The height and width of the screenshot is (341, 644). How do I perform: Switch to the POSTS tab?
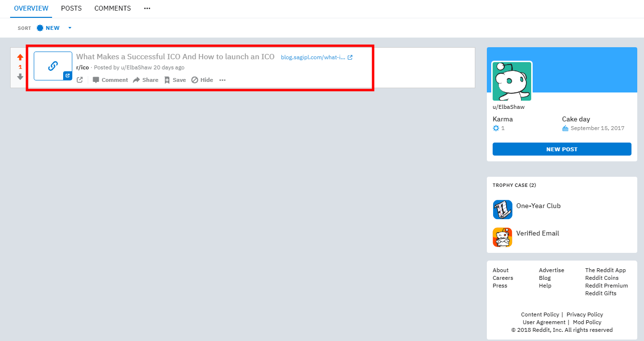[71, 8]
